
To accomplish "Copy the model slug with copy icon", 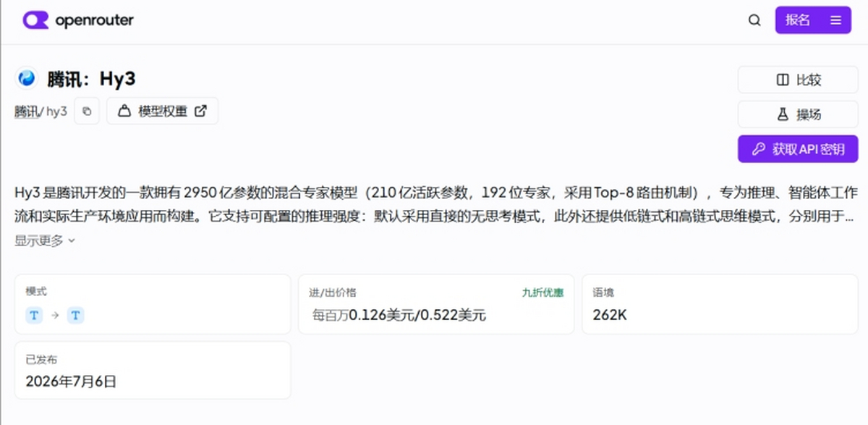I will tap(87, 111).
